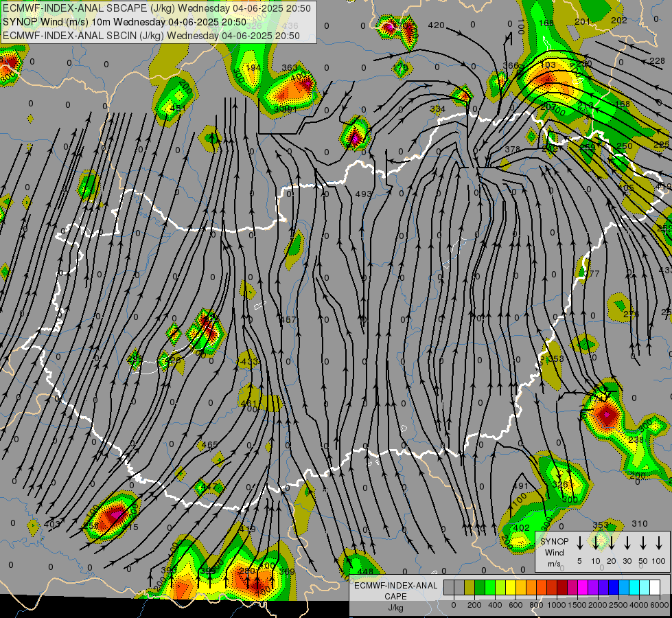Click the '1000' tick label on colorbar
Screen dimensions: 672x618
pyautogui.click(x=557, y=605)
